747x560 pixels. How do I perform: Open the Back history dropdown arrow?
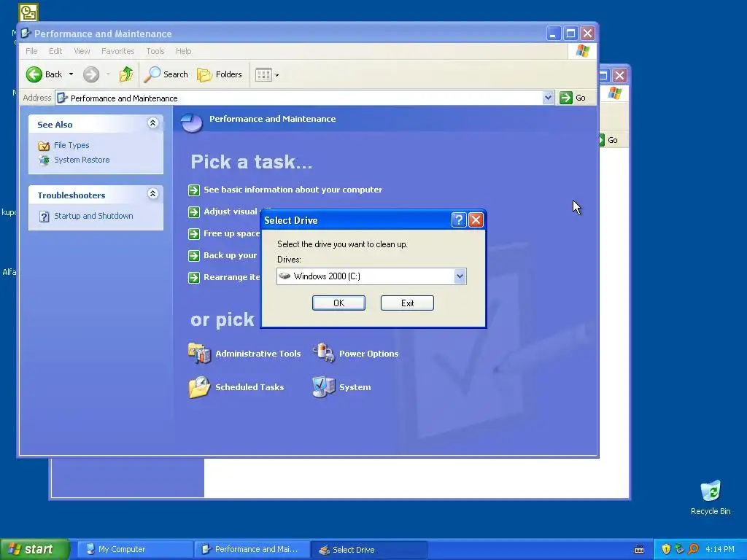(x=71, y=74)
